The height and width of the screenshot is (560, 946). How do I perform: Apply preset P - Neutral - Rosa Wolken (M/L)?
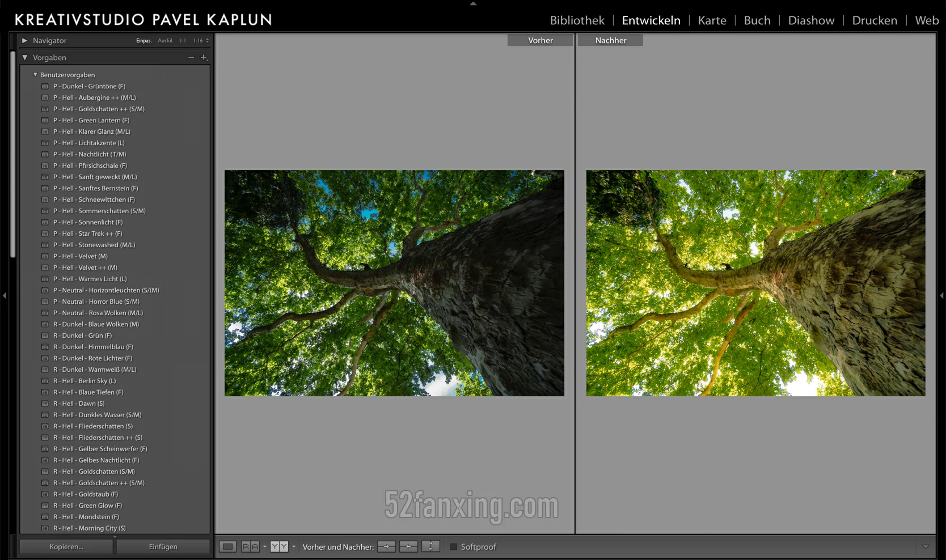(98, 313)
